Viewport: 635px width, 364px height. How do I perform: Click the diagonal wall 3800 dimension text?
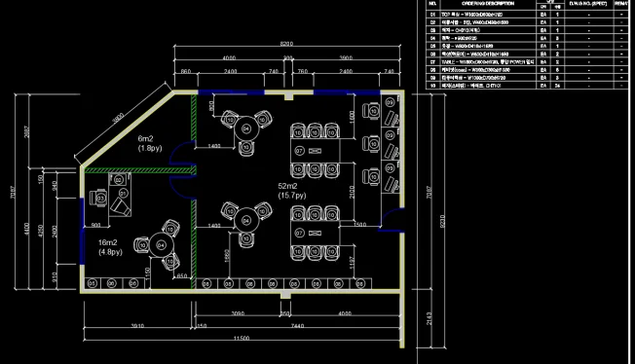tap(118, 119)
